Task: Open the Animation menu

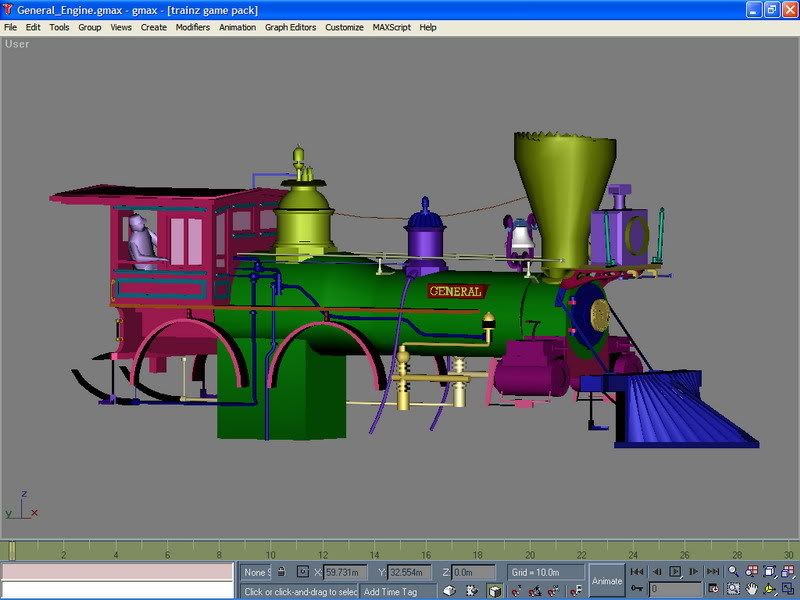Action: click(237, 28)
